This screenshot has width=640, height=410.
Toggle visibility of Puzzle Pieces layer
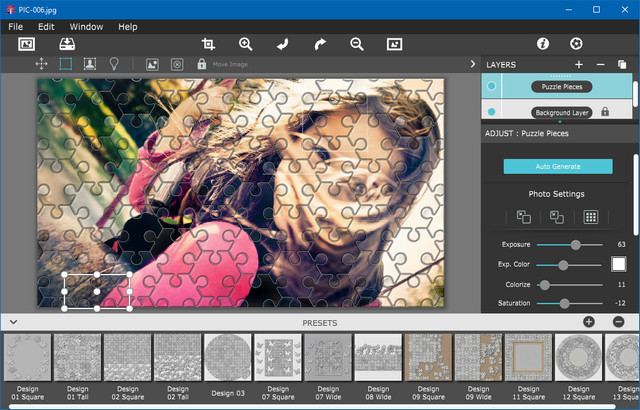coord(491,87)
